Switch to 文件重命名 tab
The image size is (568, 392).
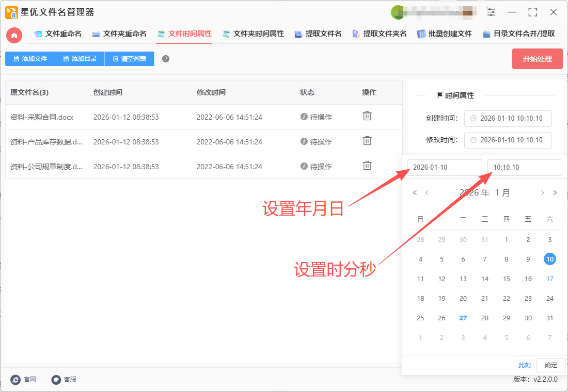58,34
